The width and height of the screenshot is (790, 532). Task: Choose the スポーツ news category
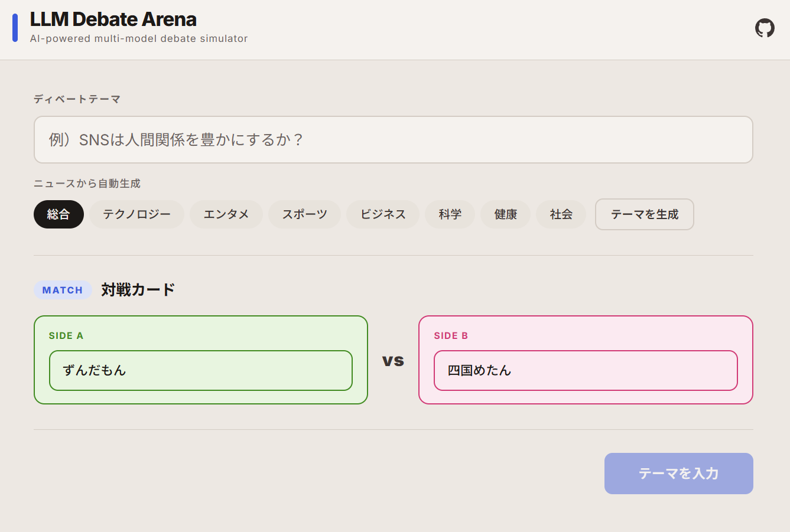pyautogui.click(x=304, y=214)
